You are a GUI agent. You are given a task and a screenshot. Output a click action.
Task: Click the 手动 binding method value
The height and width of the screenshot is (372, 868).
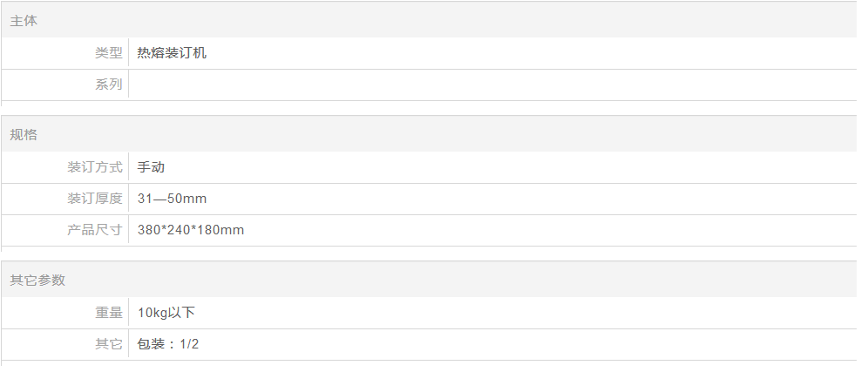coord(151,167)
